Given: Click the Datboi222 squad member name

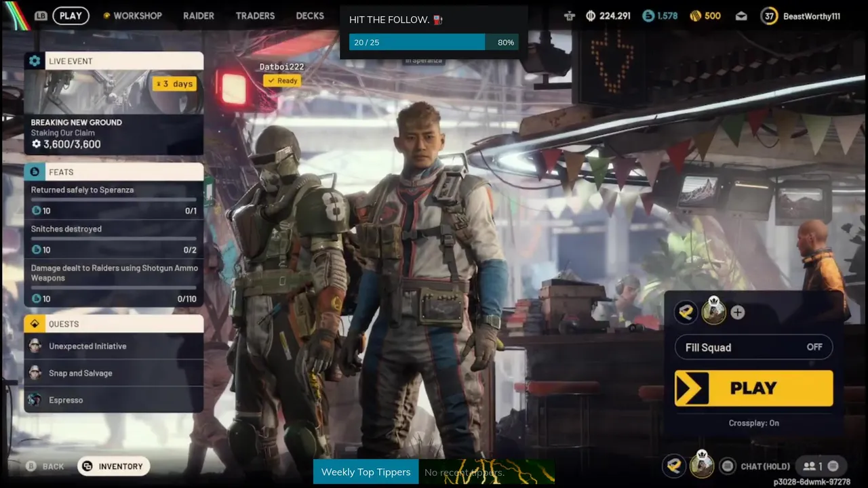Looking at the screenshot, I should [x=281, y=66].
